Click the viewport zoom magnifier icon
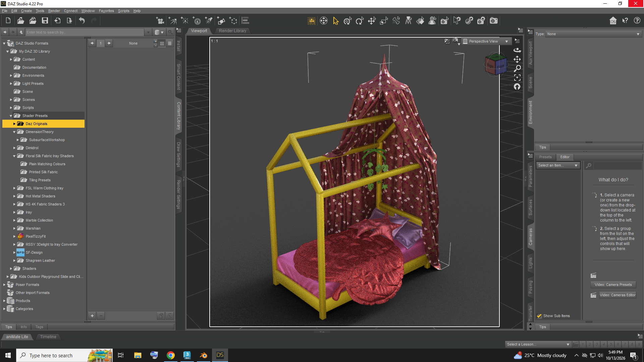Image resolution: width=644 pixels, height=362 pixels. (517, 68)
